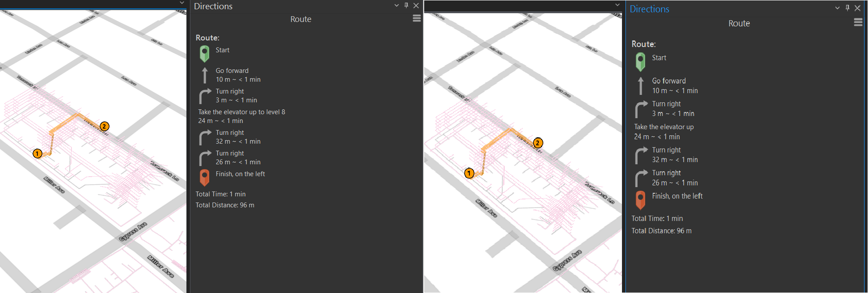This screenshot has width=868, height=293.
Task: Open the hamburger menu in right Directions pane
Action: point(858,22)
